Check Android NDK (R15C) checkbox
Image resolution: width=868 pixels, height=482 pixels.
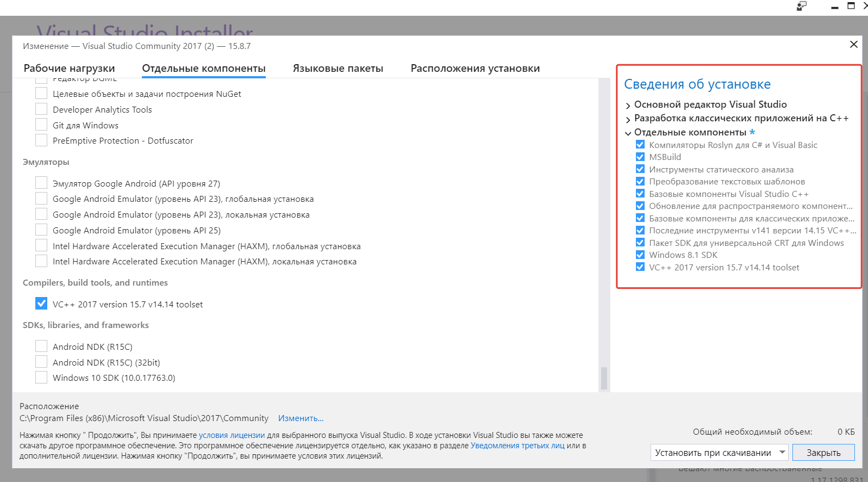[41, 347]
